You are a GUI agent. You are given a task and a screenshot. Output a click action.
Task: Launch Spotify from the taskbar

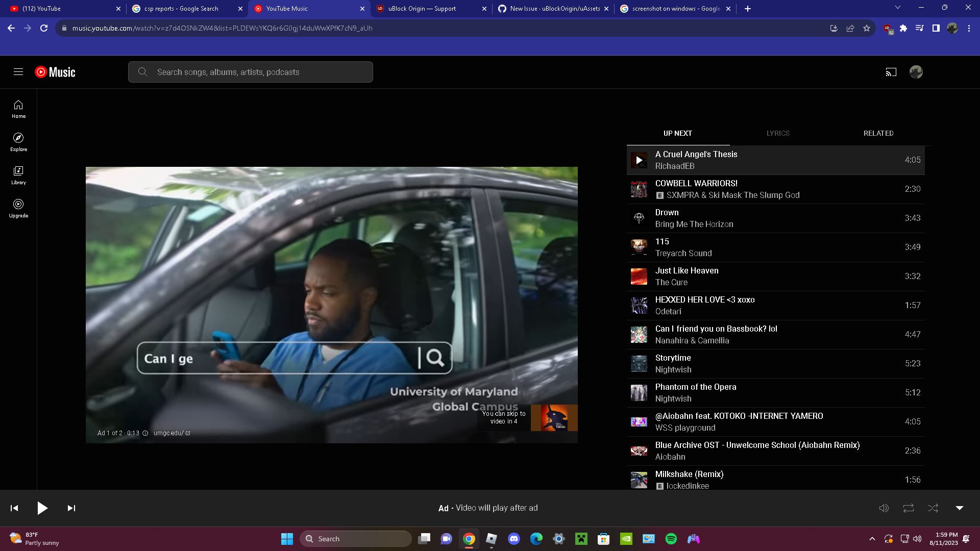(671, 538)
